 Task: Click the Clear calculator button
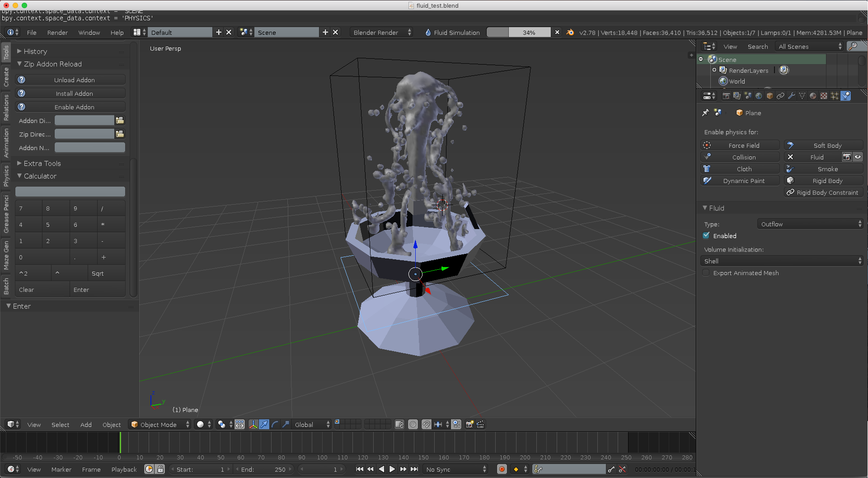click(x=42, y=289)
